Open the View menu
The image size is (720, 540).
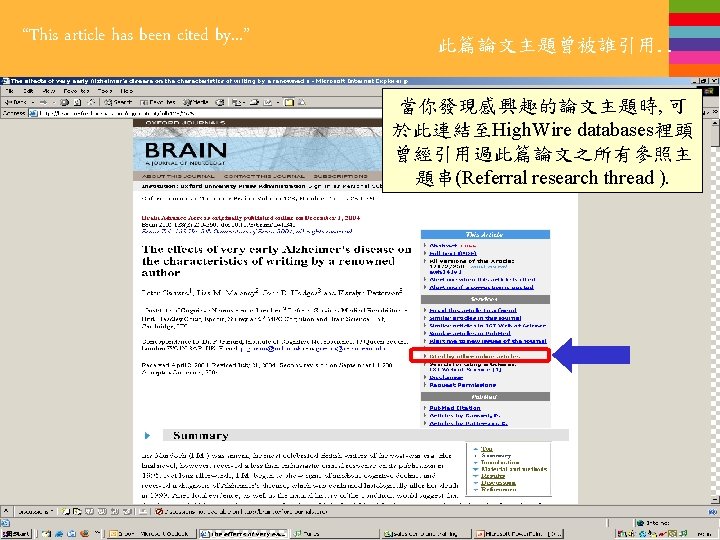(49, 91)
